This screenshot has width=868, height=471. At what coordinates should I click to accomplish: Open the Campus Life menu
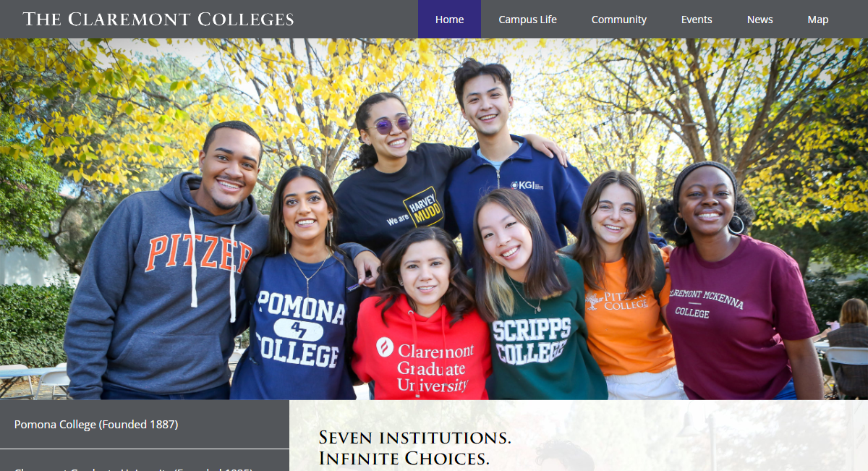(527, 20)
